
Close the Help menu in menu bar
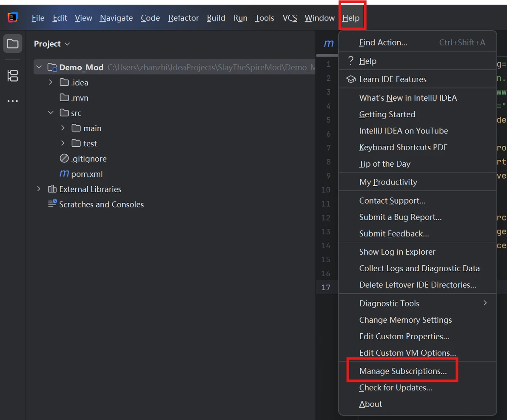coord(351,18)
